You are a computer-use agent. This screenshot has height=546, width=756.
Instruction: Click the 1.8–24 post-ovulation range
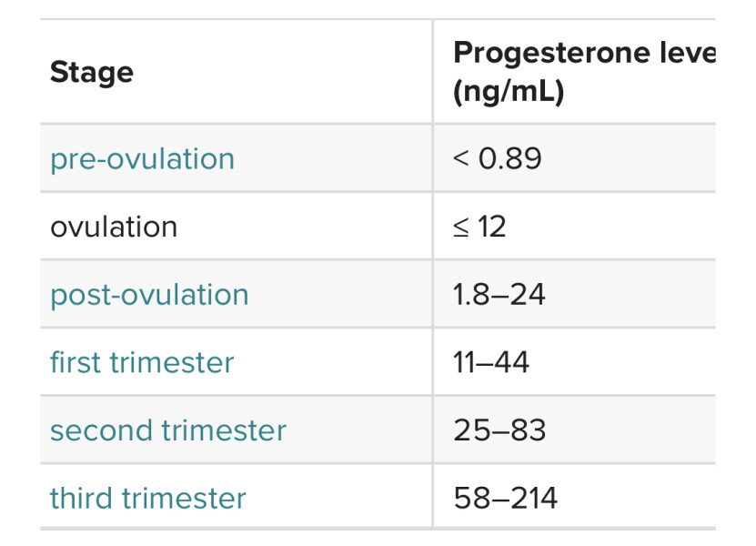click(x=499, y=295)
